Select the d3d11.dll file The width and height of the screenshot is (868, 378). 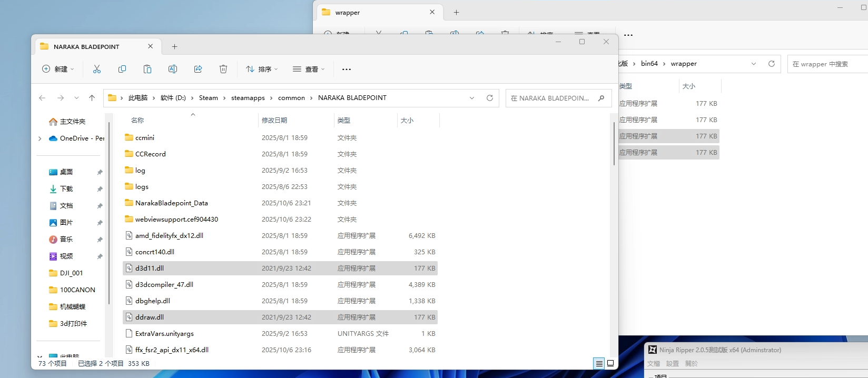[x=280, y=268]
